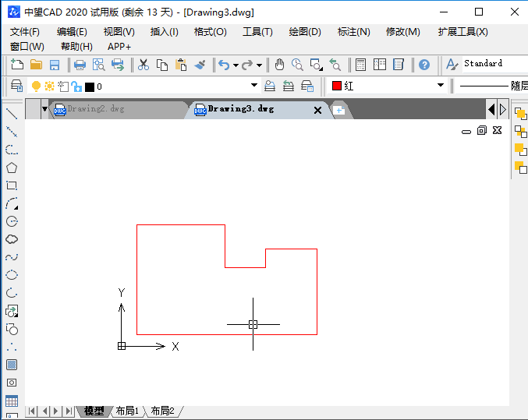Screen dimensions: 528x420
Task: Select the Rectangle drawing tool
Action: pyautogui.click(x=12, y=185)
